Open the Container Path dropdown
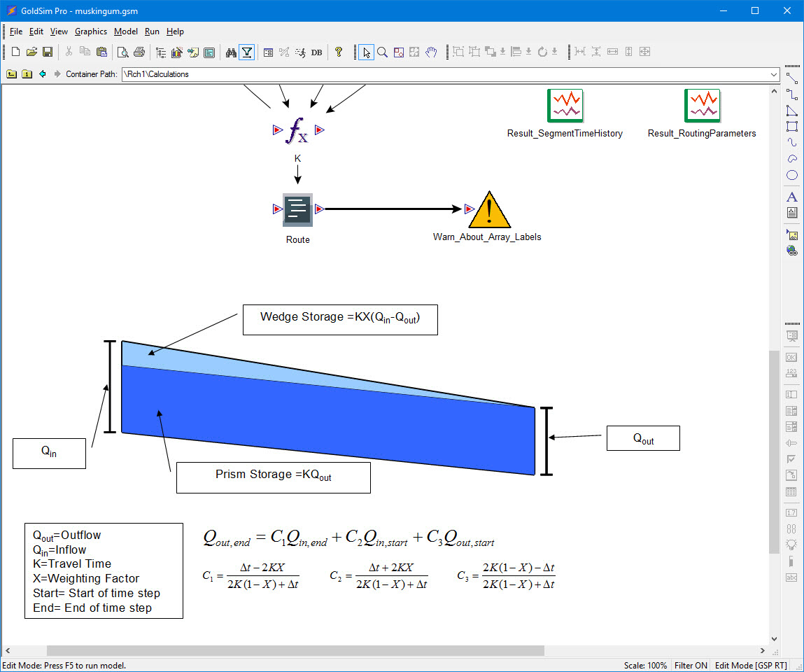Screen dimensions: 804x672 pos(773,74)
